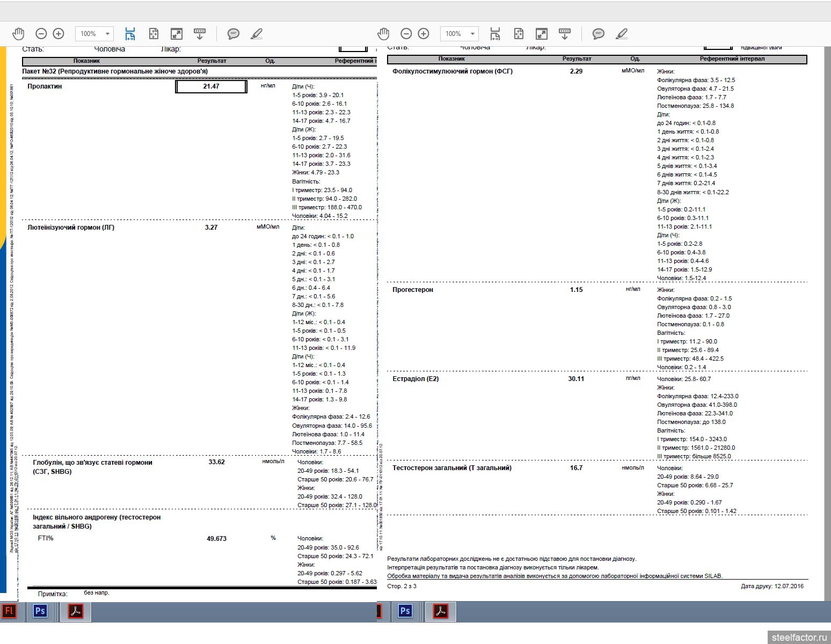The image size is (831, 644).
Task: Click "Лютеїнізуючий гормон (ЛГ)" label
Action: point(71,228)
